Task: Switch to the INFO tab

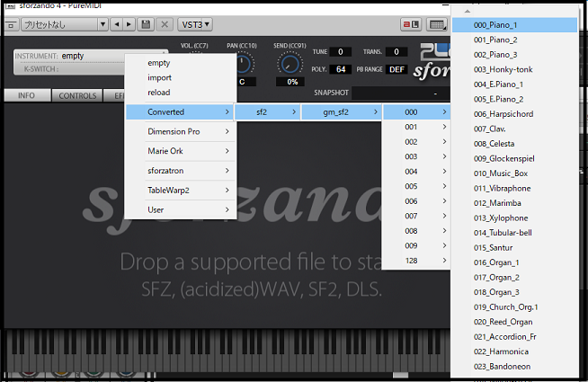Action: [27, 95]
